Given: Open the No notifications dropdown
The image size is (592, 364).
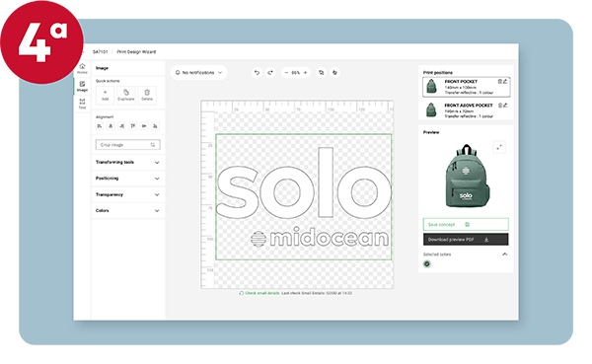Looking at the screenshot, I should tap(198, 72).
